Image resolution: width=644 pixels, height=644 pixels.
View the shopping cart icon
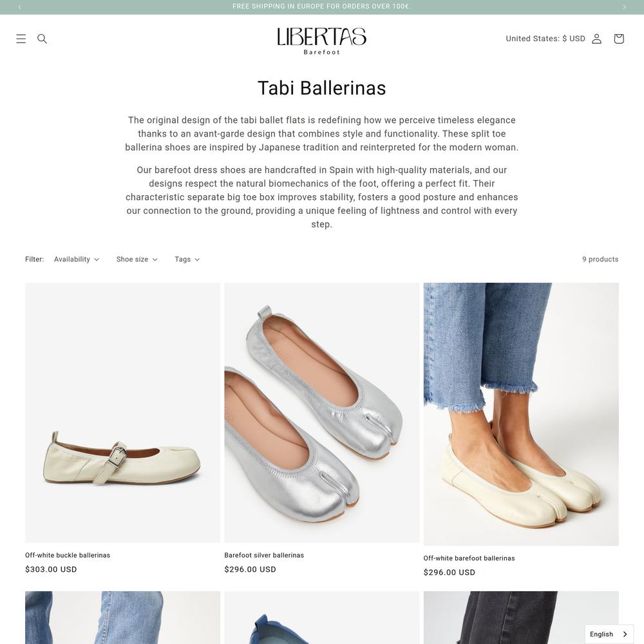618,39
